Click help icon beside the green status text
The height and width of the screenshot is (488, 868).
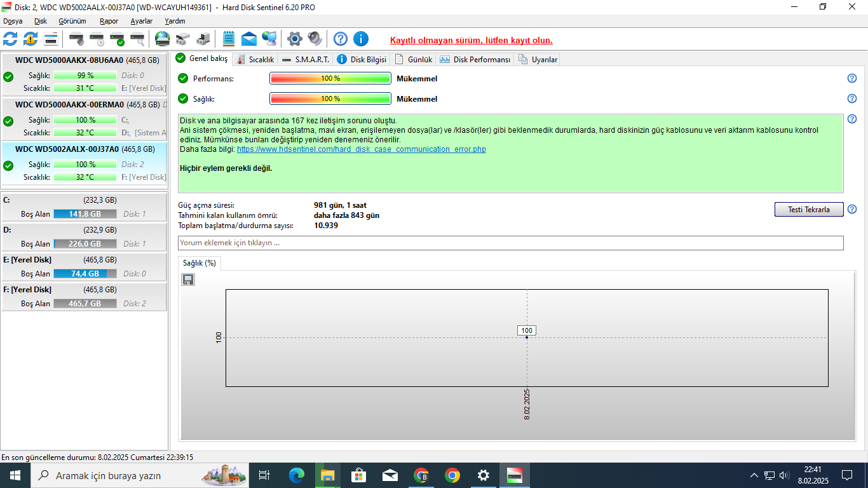coord(852,119)
